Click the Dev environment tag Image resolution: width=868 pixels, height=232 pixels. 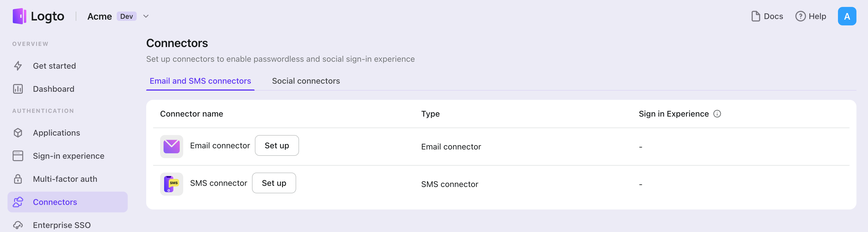[x=126, y=16]
